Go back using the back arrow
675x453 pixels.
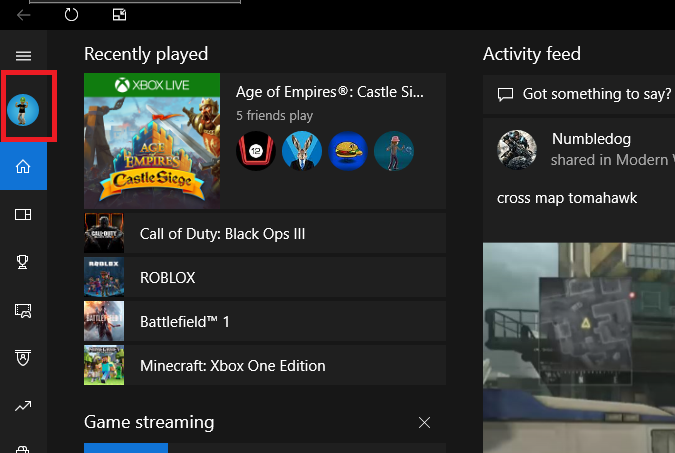tap(23, 15)
